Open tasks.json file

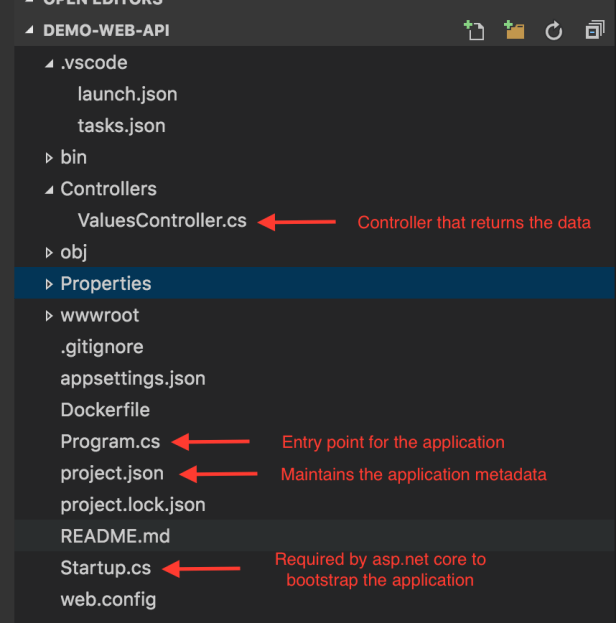pos(121,126)
